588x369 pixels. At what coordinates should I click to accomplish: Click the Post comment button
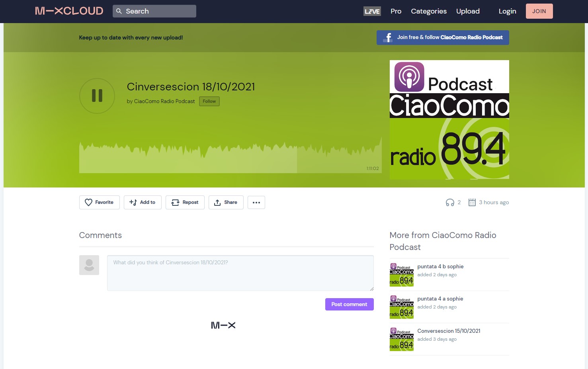coord(350,304)
